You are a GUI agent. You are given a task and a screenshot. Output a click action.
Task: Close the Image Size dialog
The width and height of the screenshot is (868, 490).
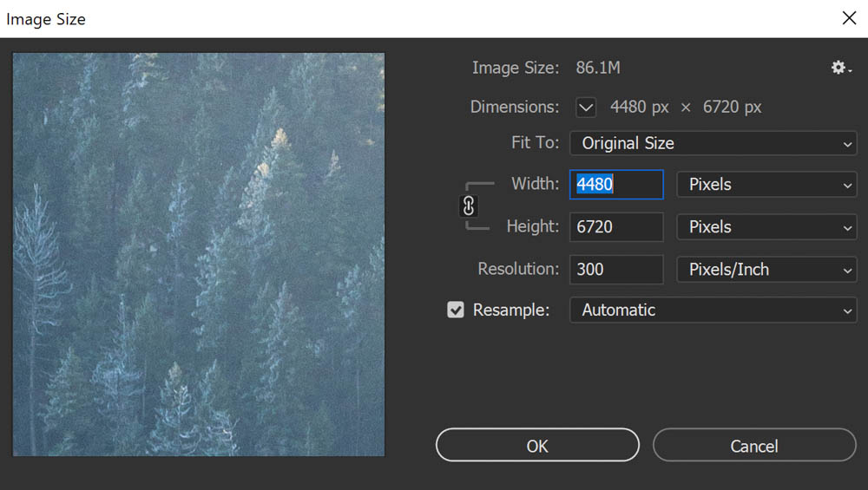[x=849, y=18]
